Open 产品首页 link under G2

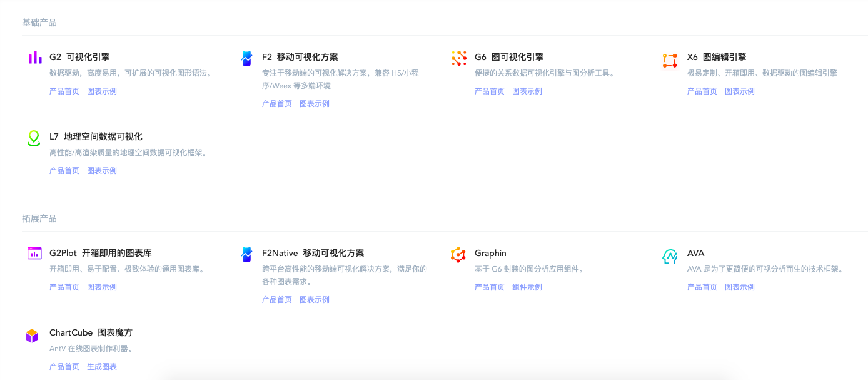coord(64,91)
